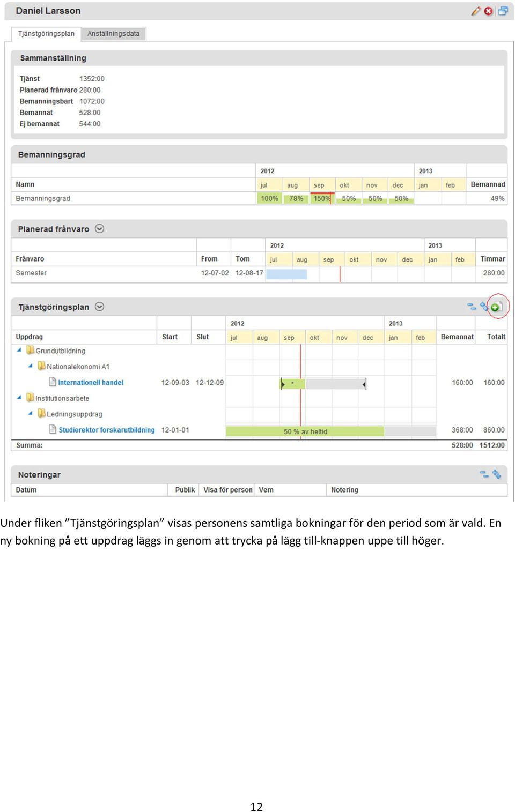This screenshot has width=515, height=812.
Task: Open the Anställningsdata tab
Action: tap(113, 34)
